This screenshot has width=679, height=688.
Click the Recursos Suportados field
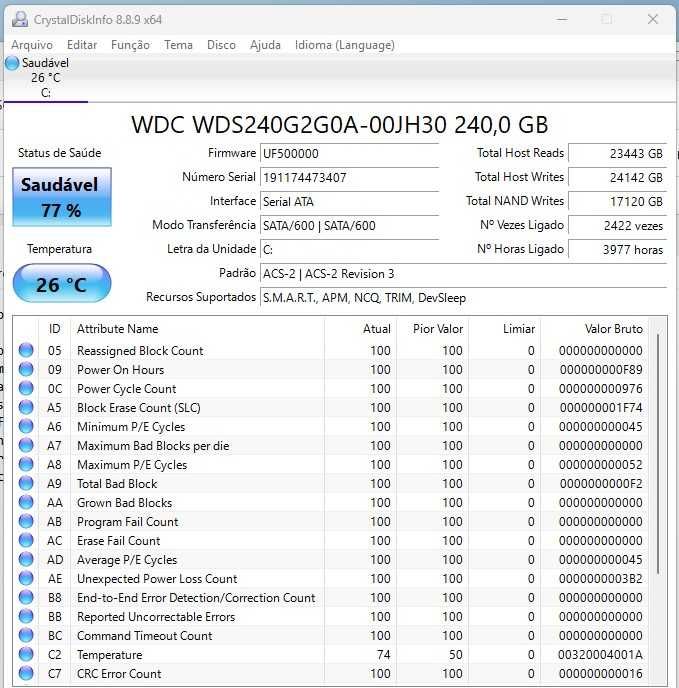point(463,298)
